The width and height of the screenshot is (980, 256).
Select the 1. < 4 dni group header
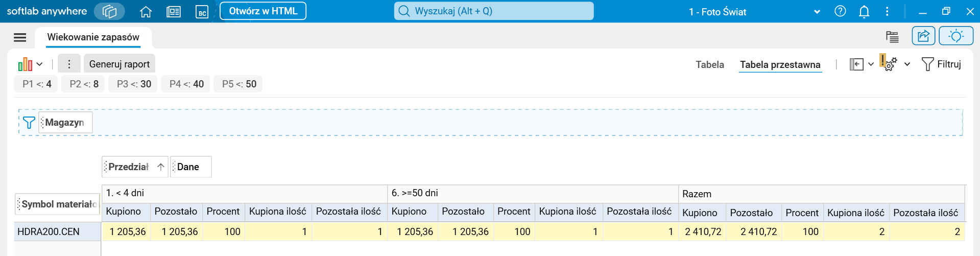pyautogui.click(x=245, y=193)
